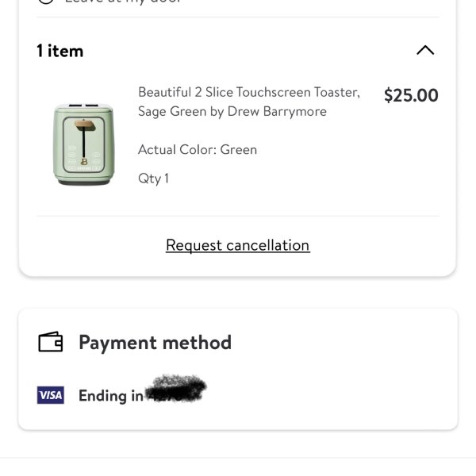Screen dimensions: 476x476
Task: Click the scribbled-out card number
Action: pyautogui.click(x=176, y=388)
